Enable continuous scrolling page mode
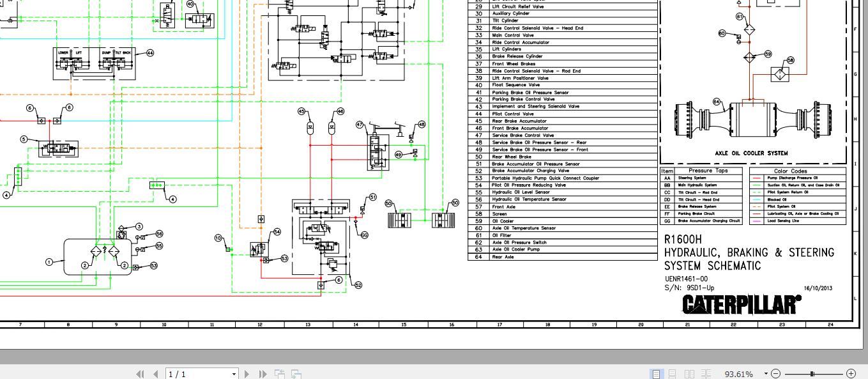 (x=673, y=374)
